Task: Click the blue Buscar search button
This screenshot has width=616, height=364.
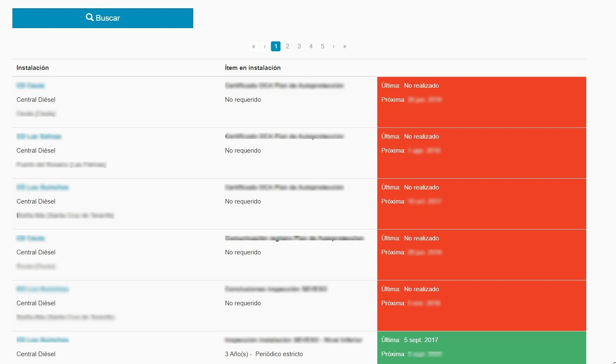Action: (103, 18)
